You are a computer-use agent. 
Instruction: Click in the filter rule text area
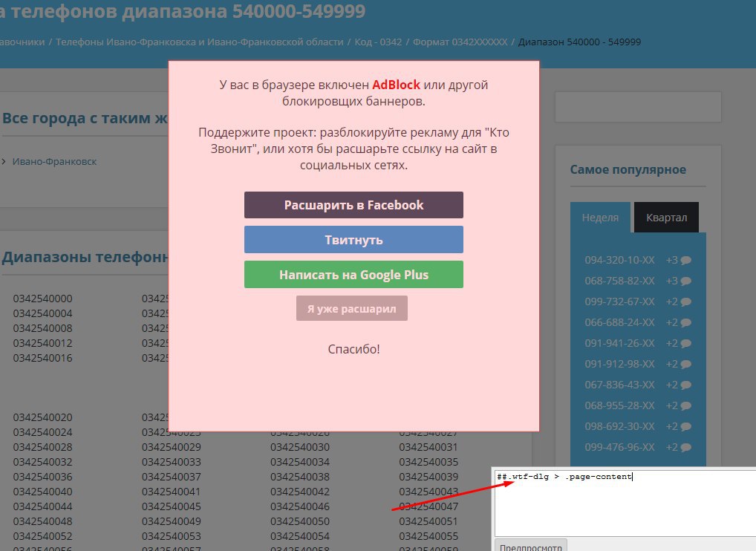pyautogui.click(x=625, y=502)
